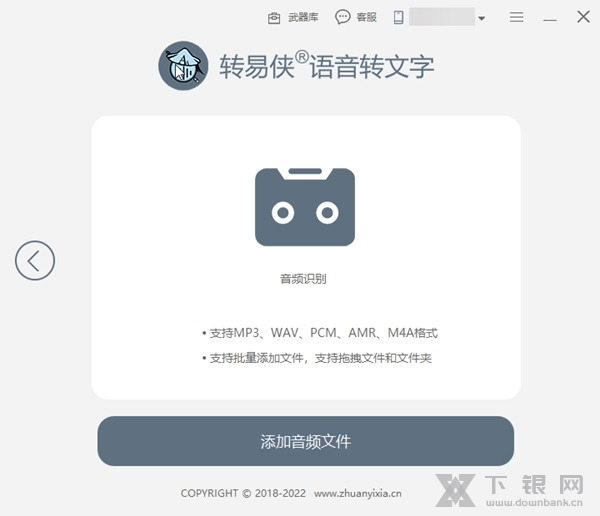This screenshot has width=600, height=516.
Task: Open the hamburger menu
Action: (517, 17)
